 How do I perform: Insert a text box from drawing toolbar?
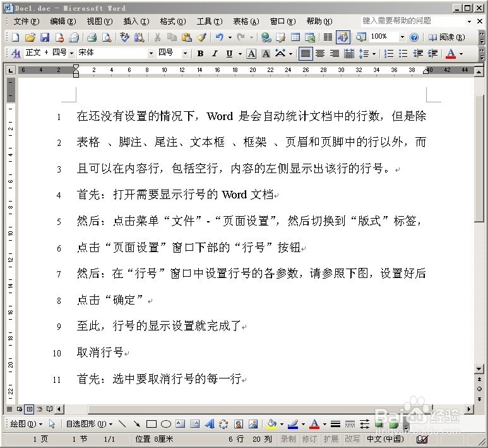[x=181, y=424]
